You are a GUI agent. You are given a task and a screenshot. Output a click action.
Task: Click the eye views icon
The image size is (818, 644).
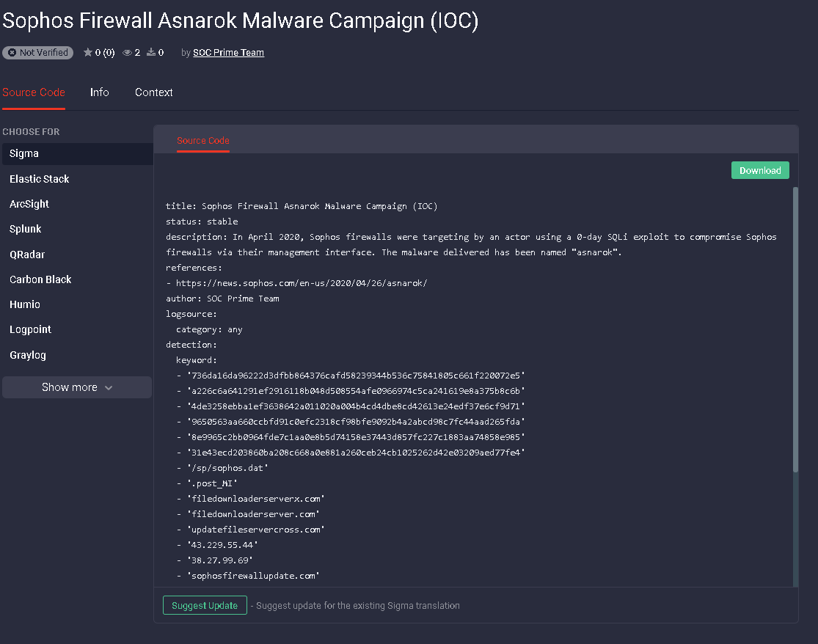click(x=127, y=53)
